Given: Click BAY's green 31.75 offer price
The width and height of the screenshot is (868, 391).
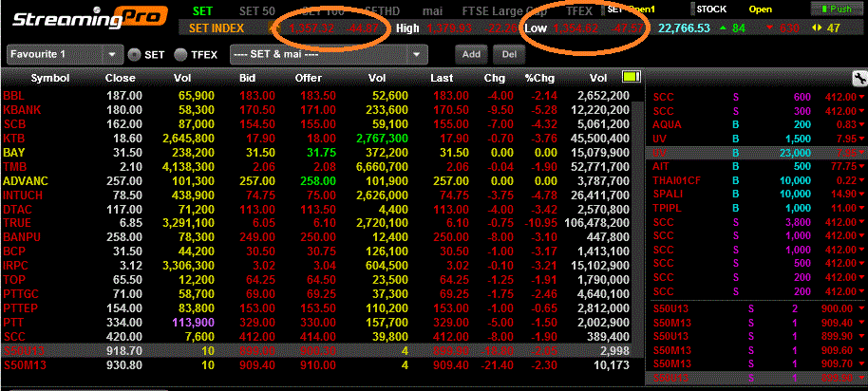Looking at the screenshot, I should [322, 152].
